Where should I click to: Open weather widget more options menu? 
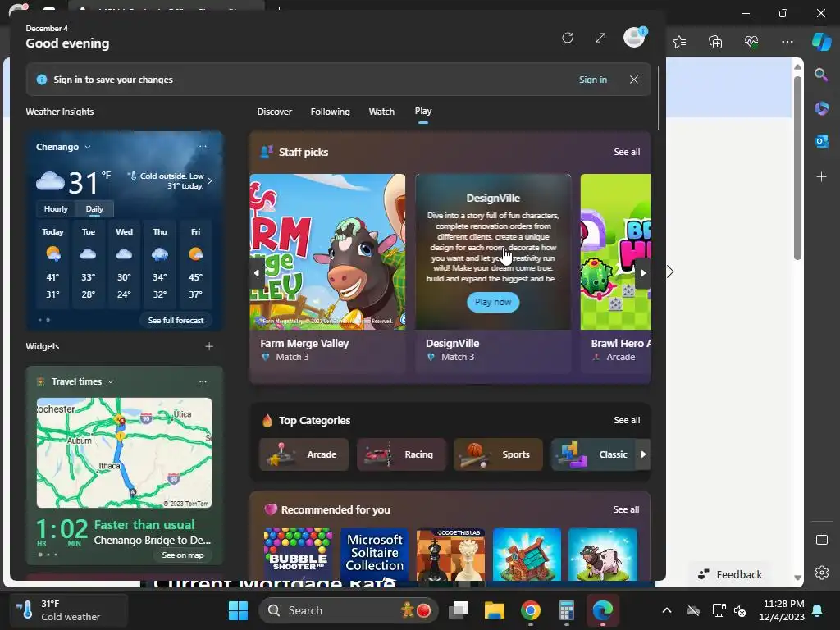pyautogui.click(x=203, y=146)
